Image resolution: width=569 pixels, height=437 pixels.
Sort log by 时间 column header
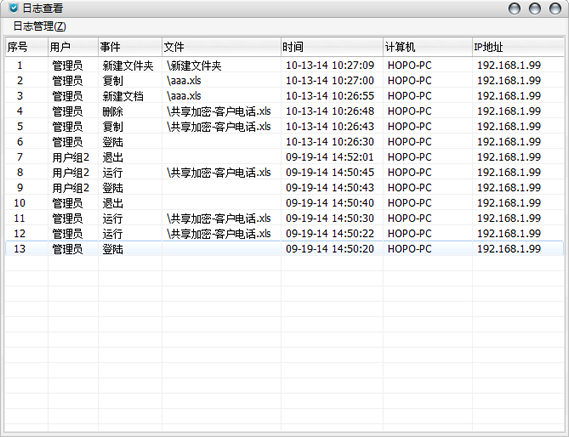[332, 47]
